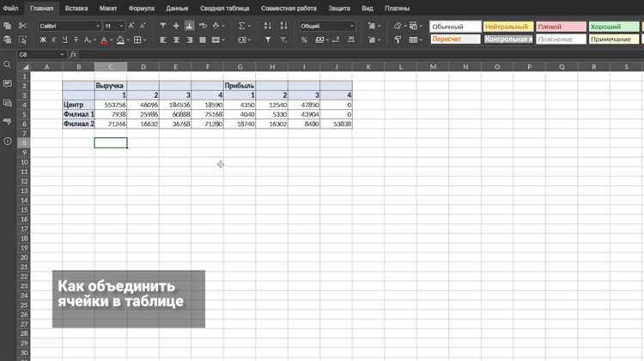Open the format as table template dropdown

pyautogui.click(x=416, y=39)
